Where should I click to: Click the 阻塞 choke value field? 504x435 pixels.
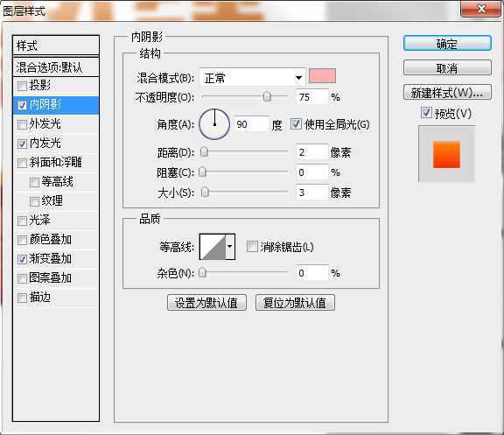click(312, 172)
